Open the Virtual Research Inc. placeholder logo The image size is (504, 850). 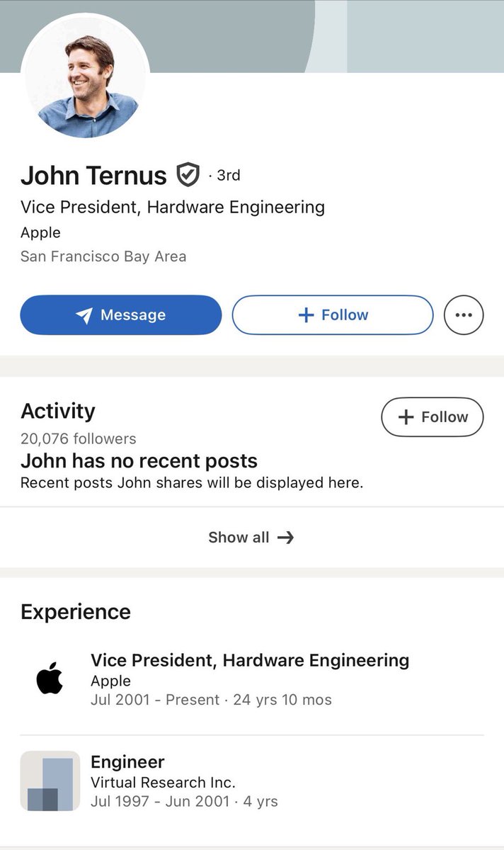coord(50,781)
